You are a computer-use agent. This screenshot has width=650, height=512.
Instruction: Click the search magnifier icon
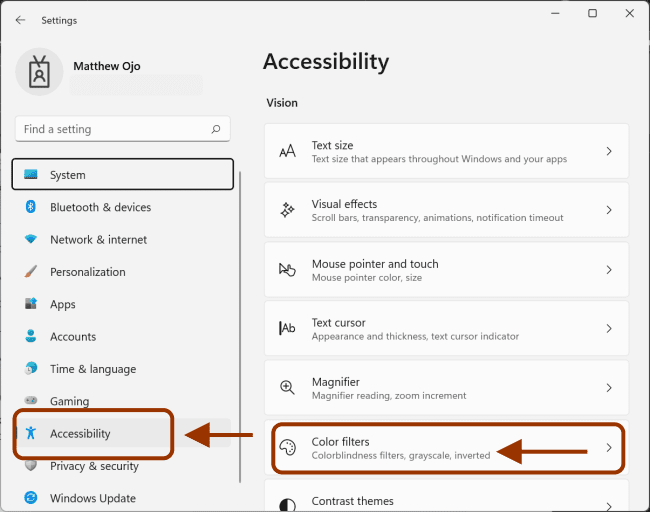pos(216,129)
